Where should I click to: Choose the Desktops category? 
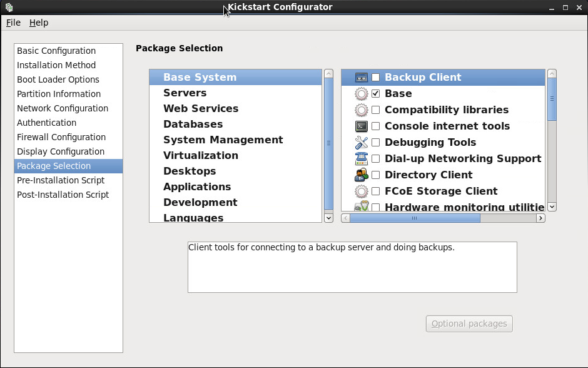[235, 171]
